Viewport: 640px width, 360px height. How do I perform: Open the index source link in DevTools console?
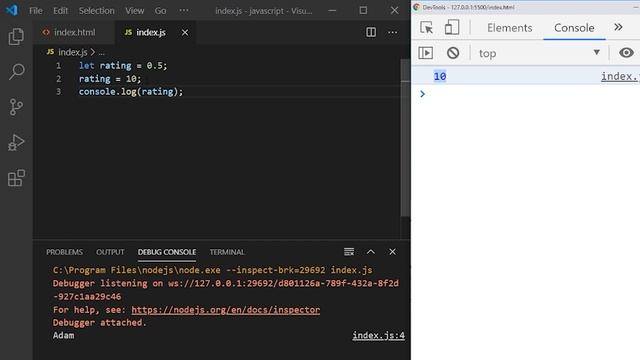tap(620, 76)
